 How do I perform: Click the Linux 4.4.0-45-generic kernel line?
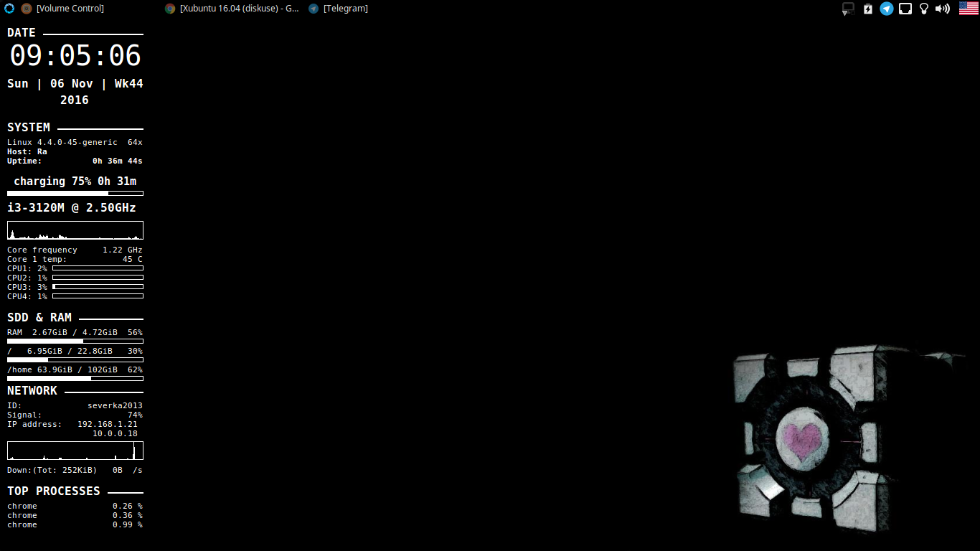(75, 143)
